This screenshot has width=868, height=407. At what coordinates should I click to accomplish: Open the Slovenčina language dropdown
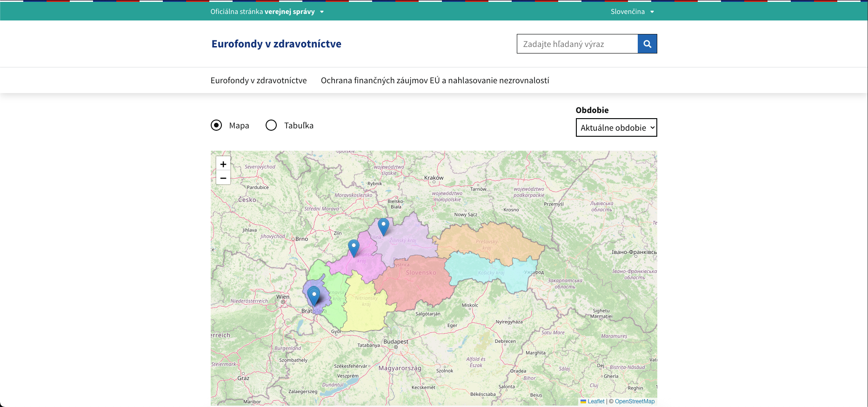(632, 12)
